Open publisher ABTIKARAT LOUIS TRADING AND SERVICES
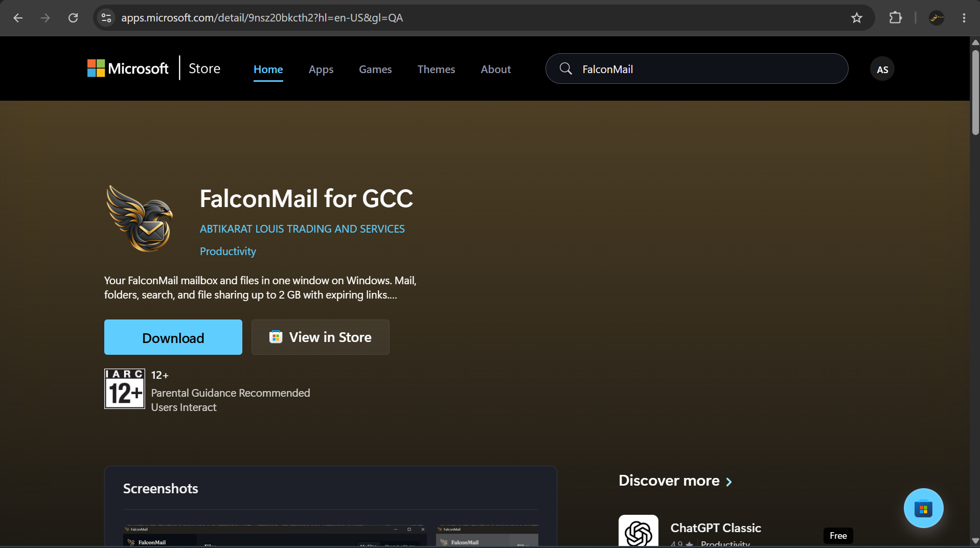This screenshot has height=548, width=980. pyautogui.click(x=302, y=229)
